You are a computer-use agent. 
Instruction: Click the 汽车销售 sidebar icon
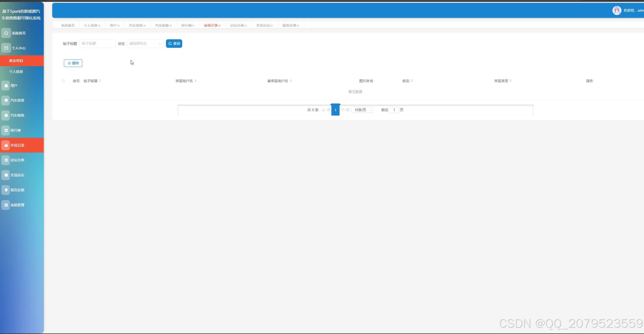click(x=6, y=115)
